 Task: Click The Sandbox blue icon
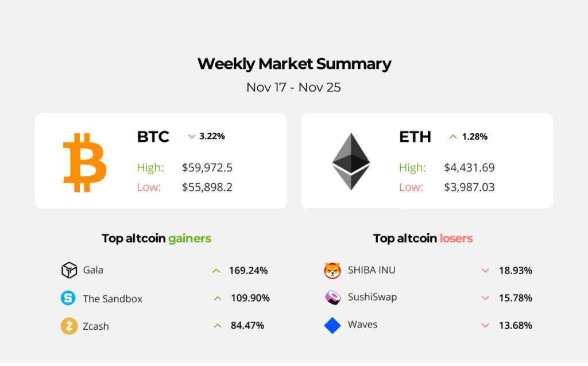tap(69, 298)
